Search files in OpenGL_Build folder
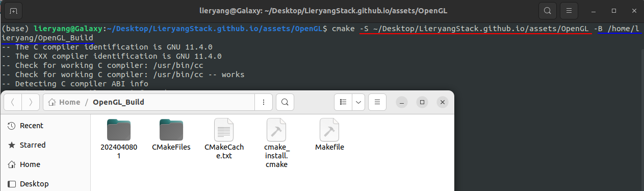This screenshot has height=191, width=644. coord(285,102)
